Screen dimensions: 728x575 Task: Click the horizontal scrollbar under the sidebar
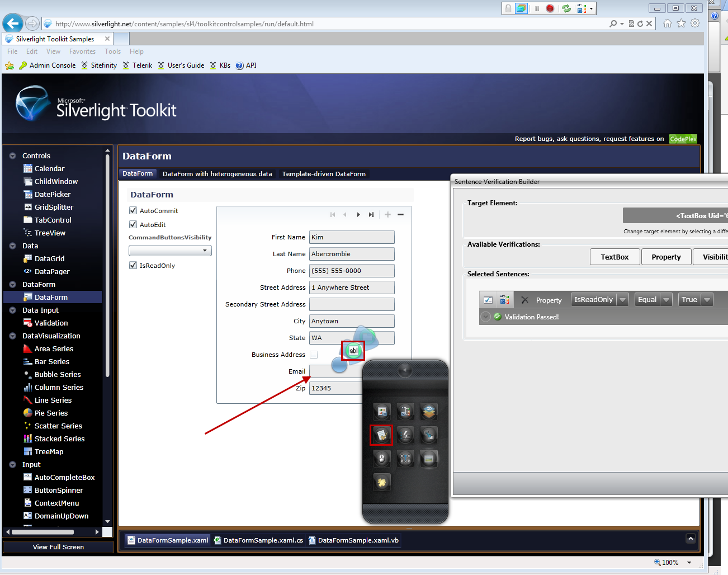point(53,532)
